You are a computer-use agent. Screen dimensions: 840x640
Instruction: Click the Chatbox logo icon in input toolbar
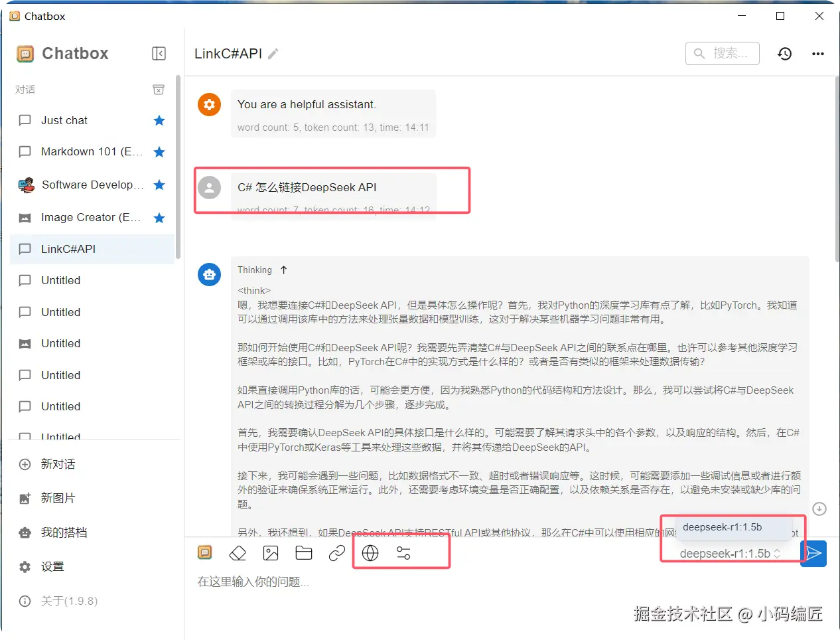point(205,552)
